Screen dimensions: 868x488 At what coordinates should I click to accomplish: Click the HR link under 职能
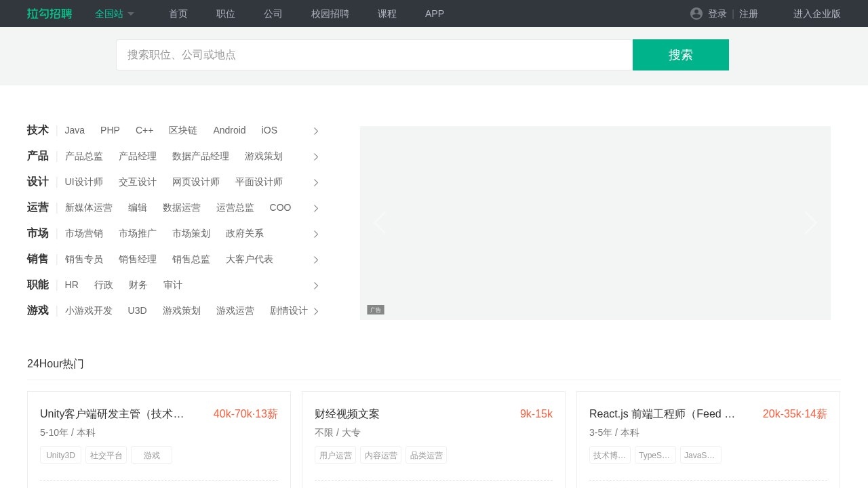click(71, 285)
